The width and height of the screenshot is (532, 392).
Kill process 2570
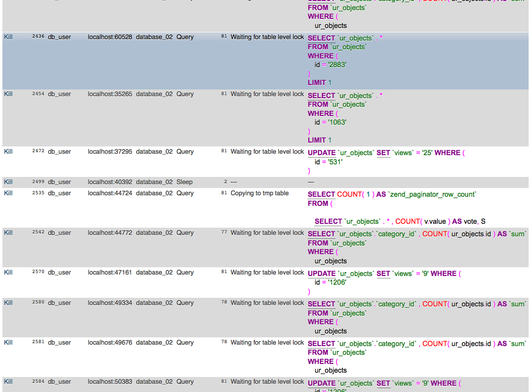(8, 273)
